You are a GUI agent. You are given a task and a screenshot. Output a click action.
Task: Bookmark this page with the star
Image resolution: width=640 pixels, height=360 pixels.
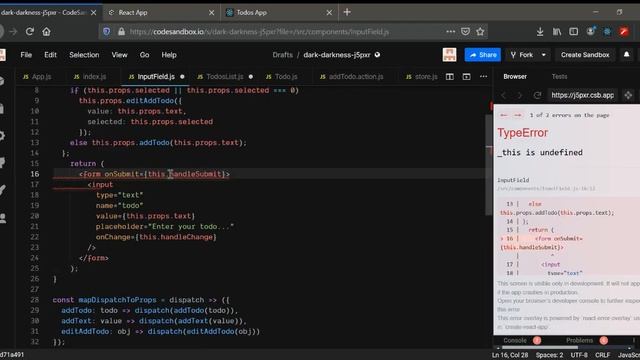(x=480, y=31)
